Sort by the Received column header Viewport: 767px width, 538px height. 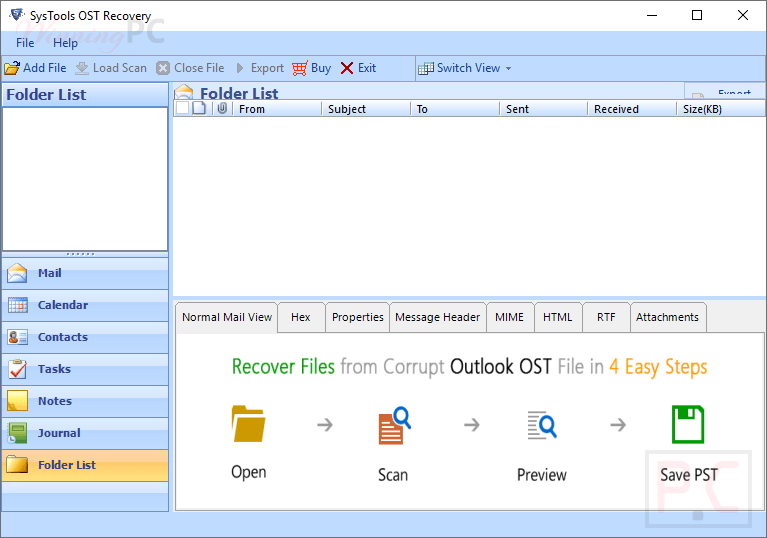[x=632, y=109]
